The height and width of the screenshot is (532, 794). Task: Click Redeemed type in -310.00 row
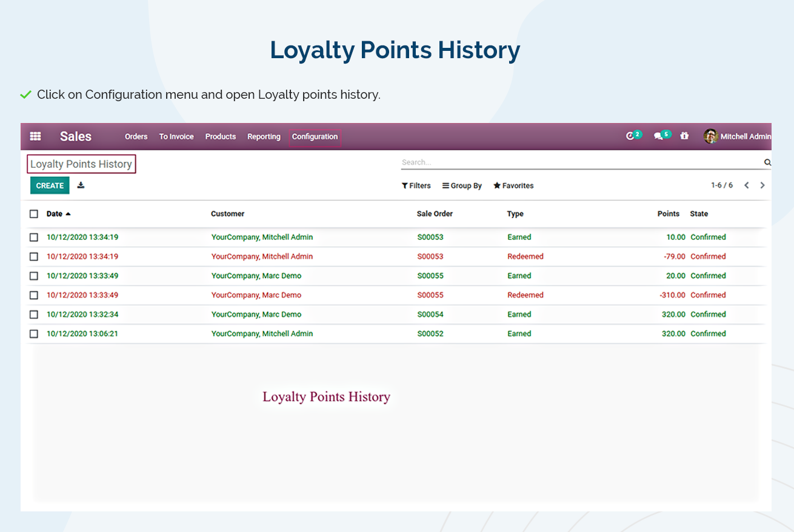click(525, 296)
